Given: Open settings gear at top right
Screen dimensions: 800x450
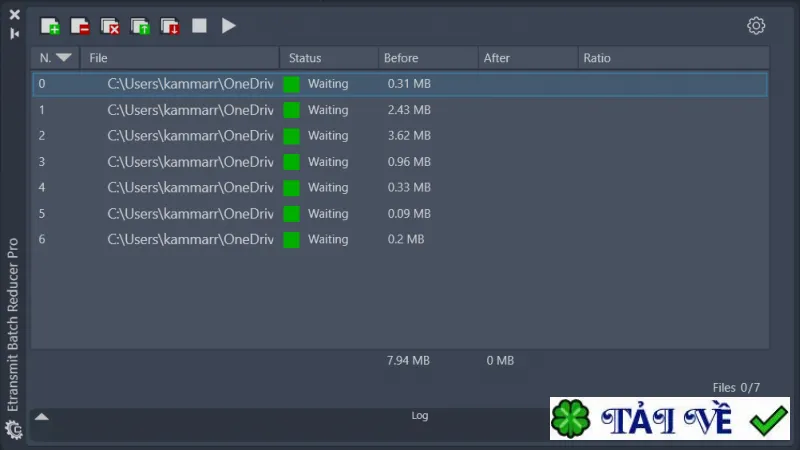Looking at the screenshot, I should pos(756,26).
